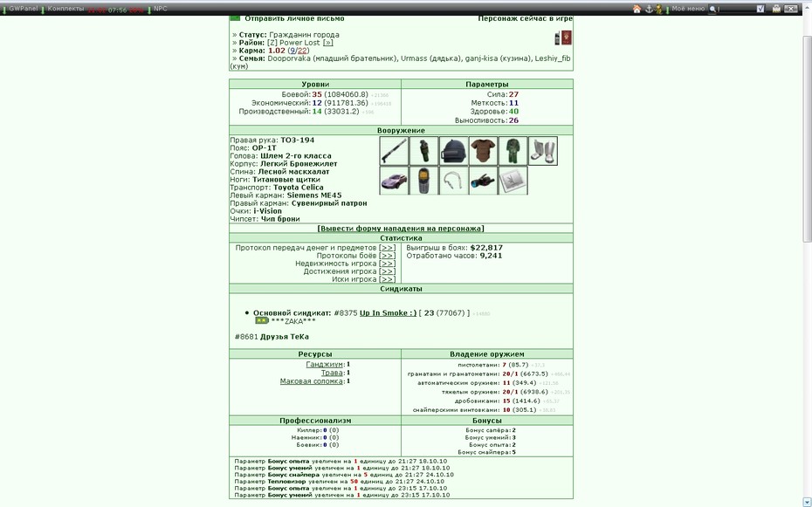Click the Toyota Celica transport text
The height and width of the screenshot is (507, 812).
point(299,188)
